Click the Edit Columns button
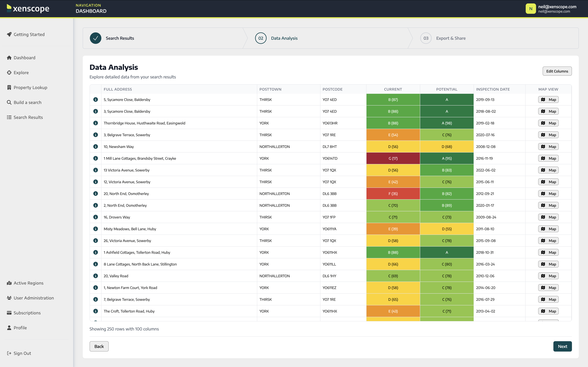 point(557,71)
